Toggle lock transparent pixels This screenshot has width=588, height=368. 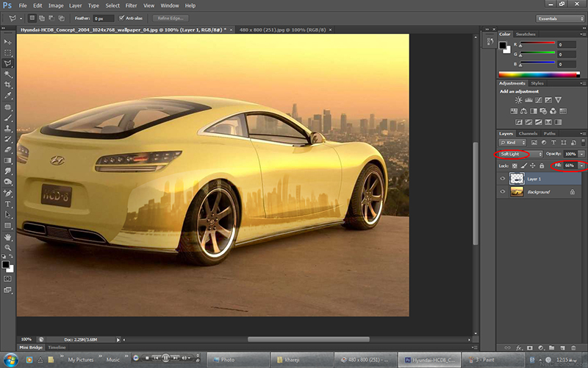coord(514,166)
